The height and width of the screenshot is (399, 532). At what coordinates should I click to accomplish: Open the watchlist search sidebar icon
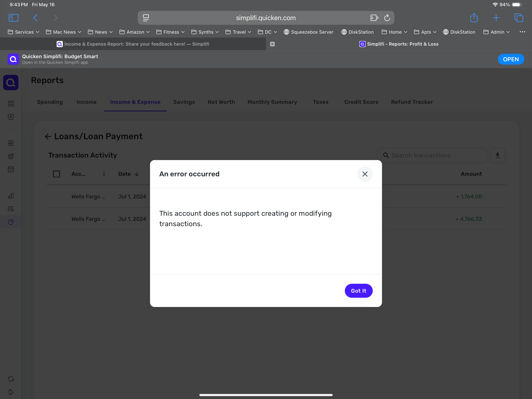(x=11, y=209)
